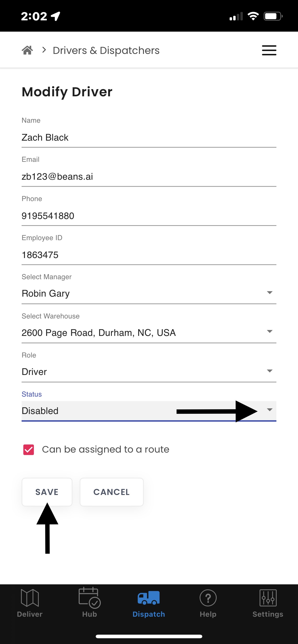Image resolution: width=298 pixels, height=644 pixels.
Task: Expand the Select Warehouse dropdown
Action: (x=149, y=332)
